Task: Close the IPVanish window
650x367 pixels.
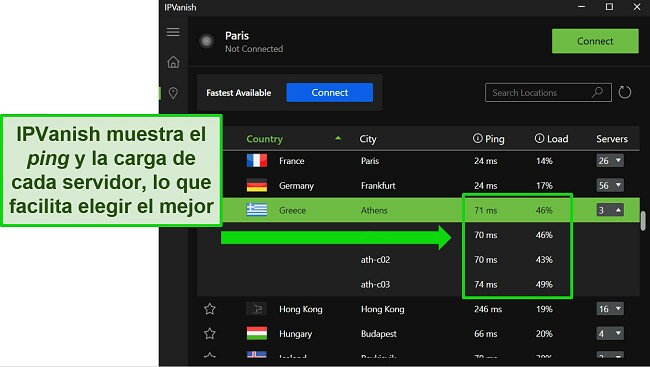Action: [x=637, y=7]
